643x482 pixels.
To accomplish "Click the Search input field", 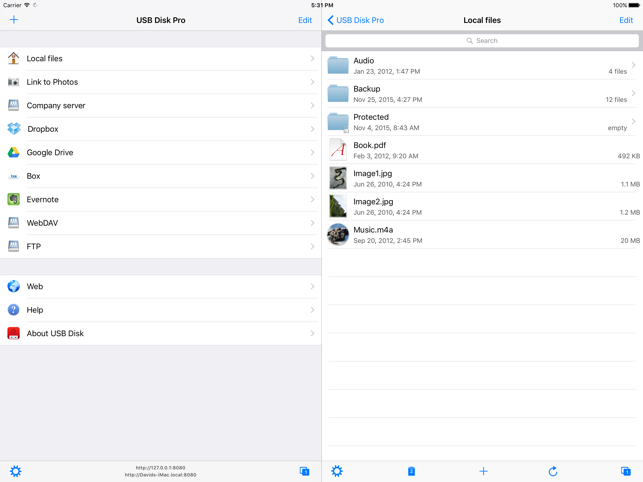I will (x=482, y=41).
